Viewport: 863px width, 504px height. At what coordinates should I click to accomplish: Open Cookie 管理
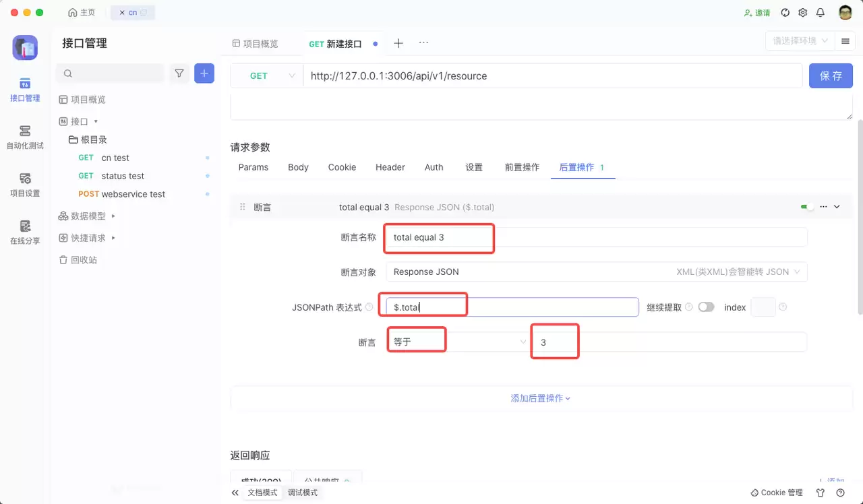pyautogui.click(x=777, y=493)
